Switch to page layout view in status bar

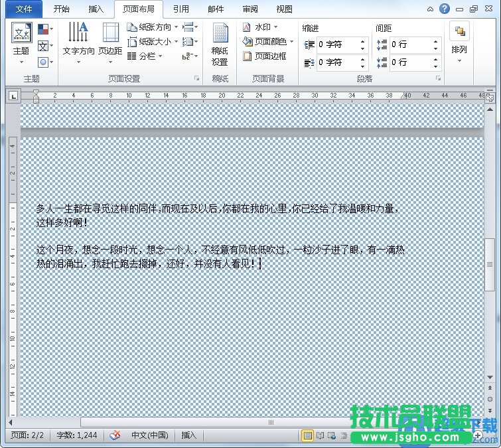[307, 435]
